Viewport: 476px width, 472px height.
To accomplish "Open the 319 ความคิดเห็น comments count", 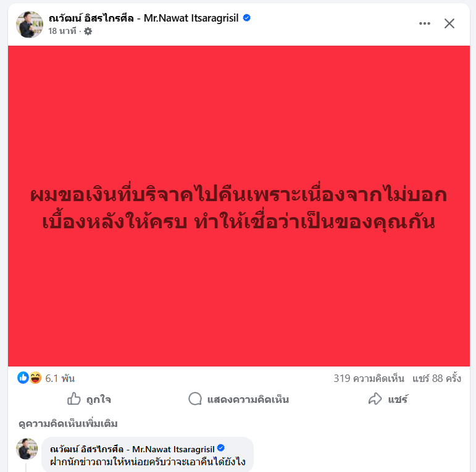I will pyautogui.click(x=369, y=378).
